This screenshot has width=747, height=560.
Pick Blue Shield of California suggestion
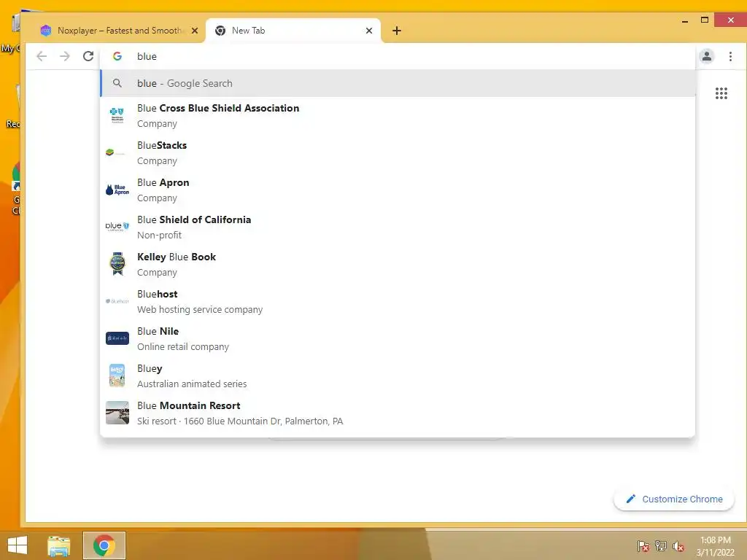click(x=398, y=227)
